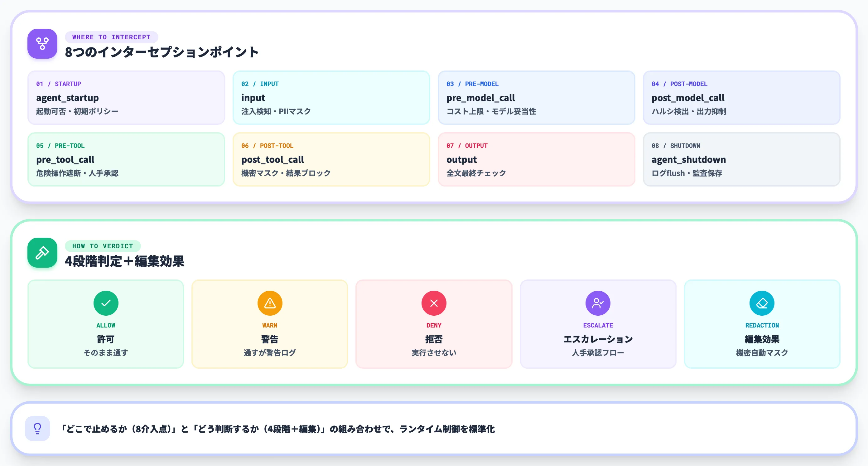Click the heading '8つのインターセプションポイント'
The image size is (868, 466).
162,52
